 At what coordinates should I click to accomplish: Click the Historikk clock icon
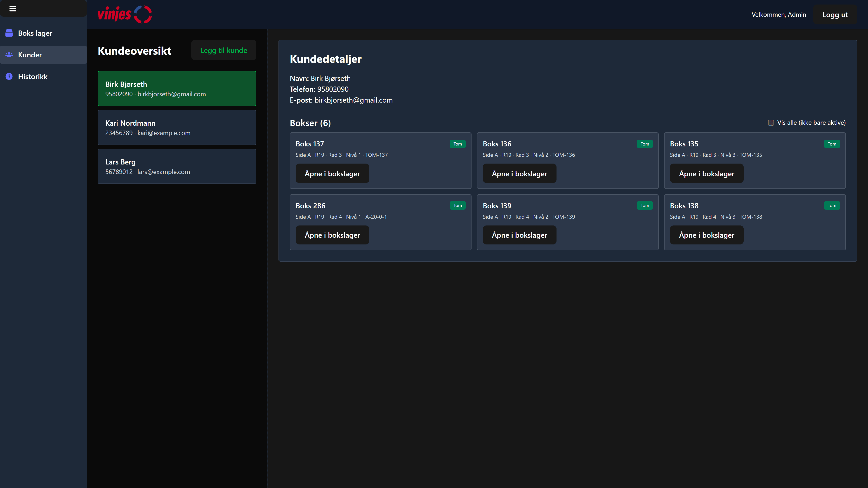pos(9,76)
